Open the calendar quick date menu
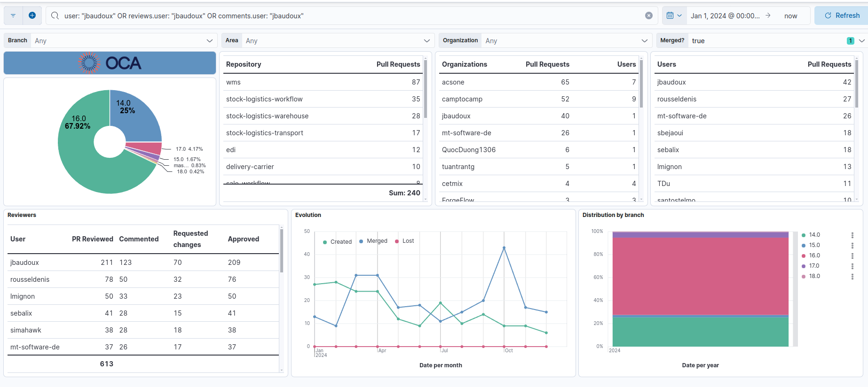Viewport: 868px width, 387px height. pos(674,15)
